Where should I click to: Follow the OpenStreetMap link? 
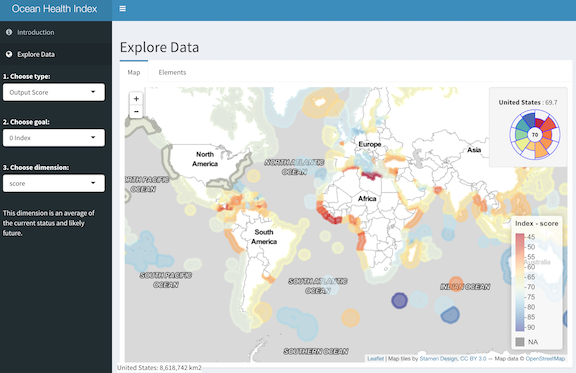(x=545, y=358)
